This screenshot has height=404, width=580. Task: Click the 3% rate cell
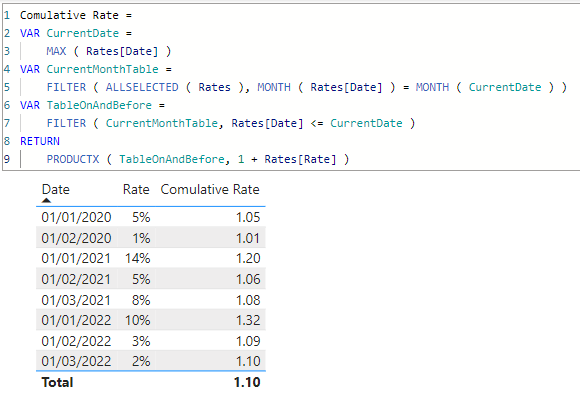[141, 341]
